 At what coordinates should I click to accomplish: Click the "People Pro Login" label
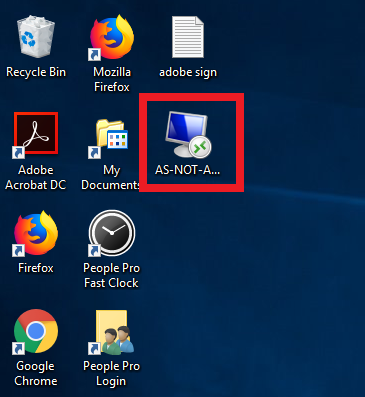pos(111,373)
